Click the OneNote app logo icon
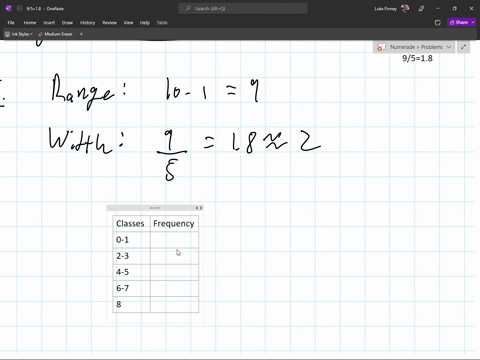This screenshot has width=480, height=360. tap(9, 9)
